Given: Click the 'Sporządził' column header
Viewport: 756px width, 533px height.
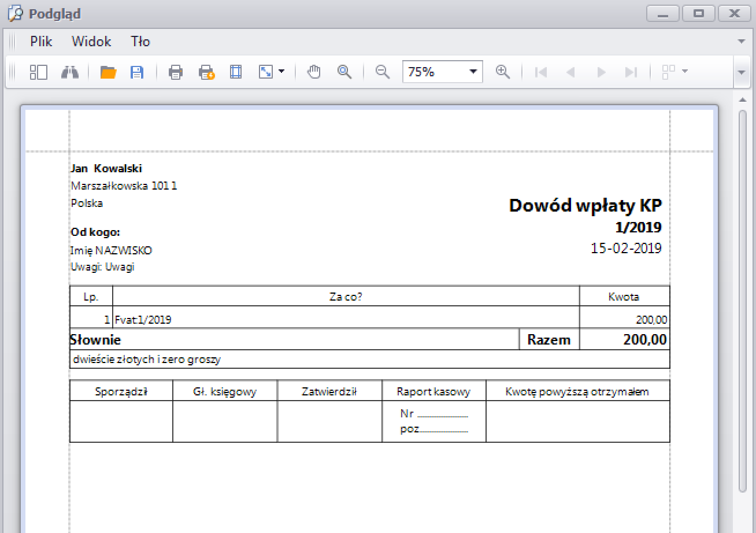Looking at the screenshot, I should pos(121,391).
